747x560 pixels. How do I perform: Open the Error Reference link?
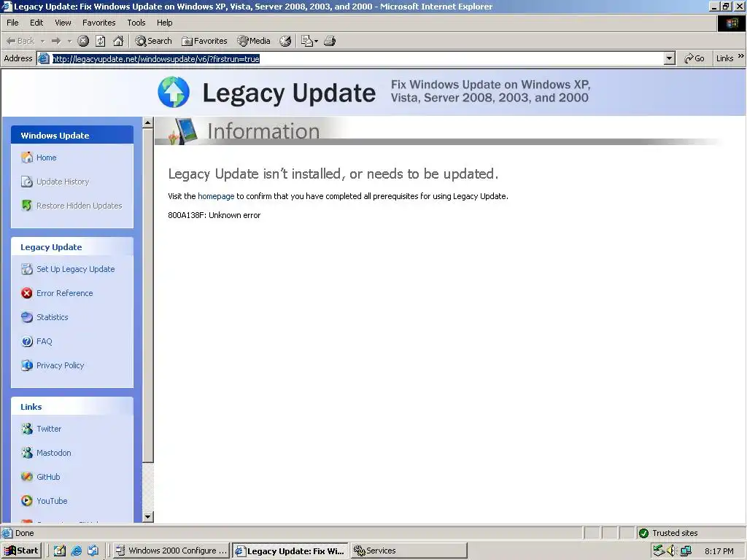64,293
